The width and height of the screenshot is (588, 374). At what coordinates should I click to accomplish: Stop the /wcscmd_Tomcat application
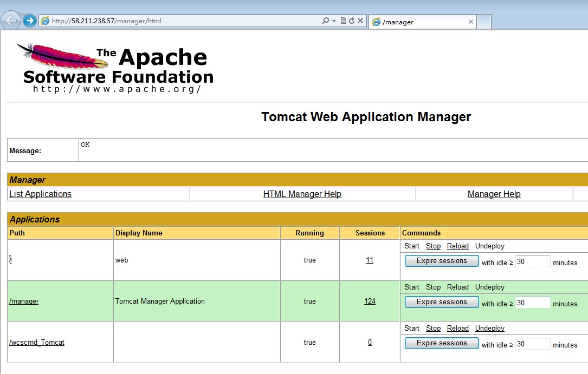(x=433, y=329)
